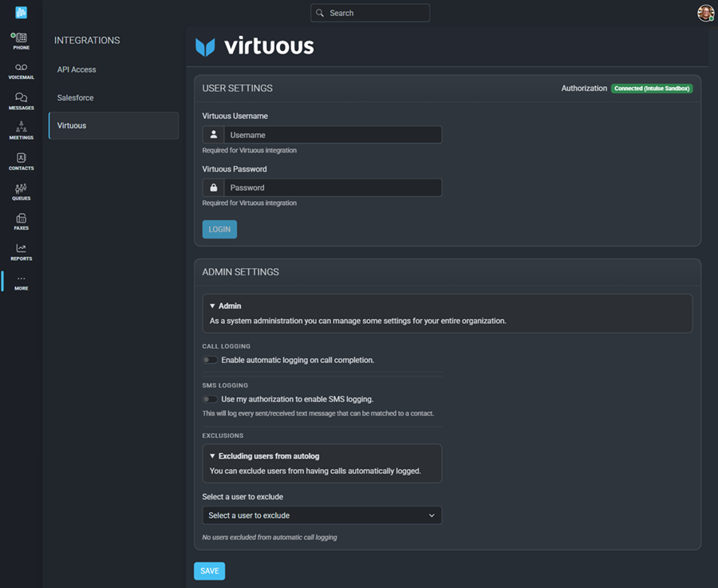Click the search magnifier icon
The height and width of the screenshot is (588, 718).
tap(320, 13)
